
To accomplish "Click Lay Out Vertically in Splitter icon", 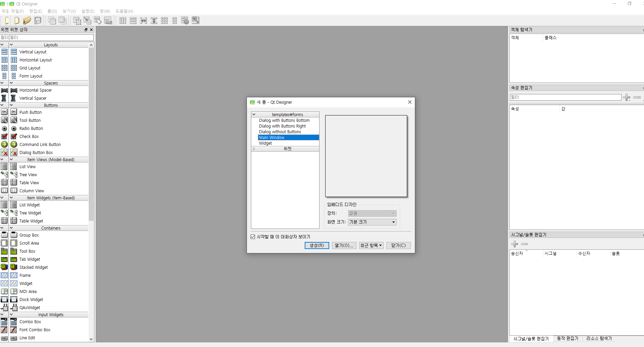I will (154, 20).
